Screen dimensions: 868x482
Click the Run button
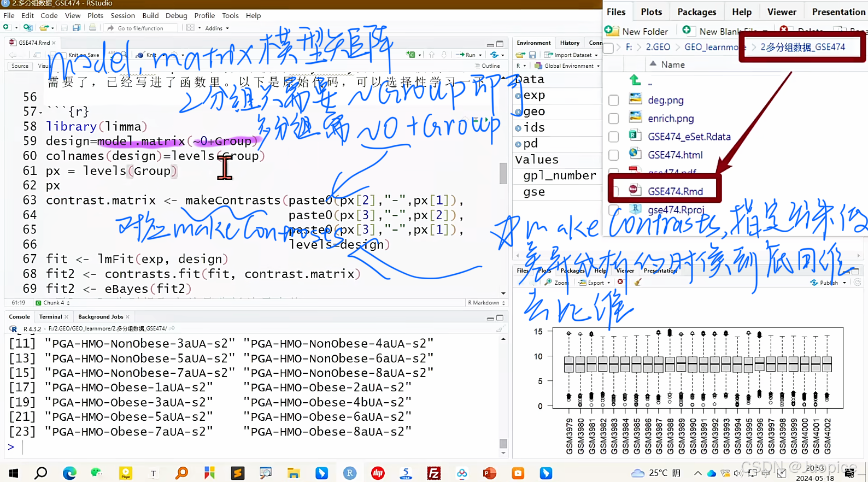coord(466,55)
